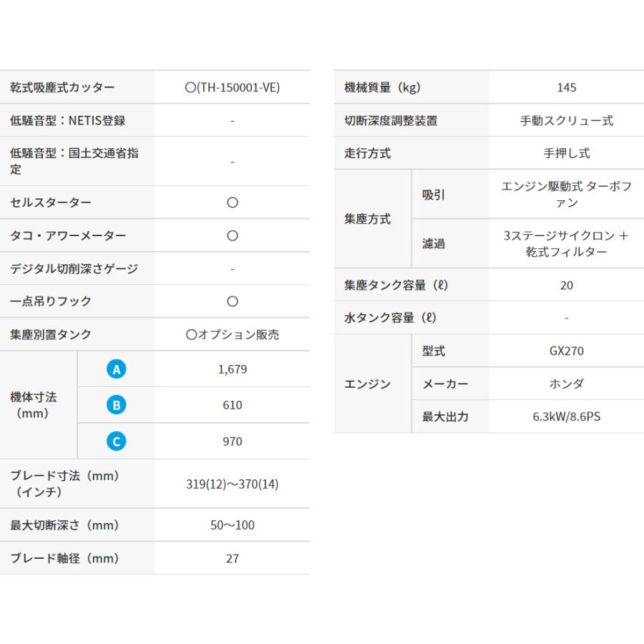Select the blue circled C dimension badge
The image size is (644, 644).
click(116, 441)
